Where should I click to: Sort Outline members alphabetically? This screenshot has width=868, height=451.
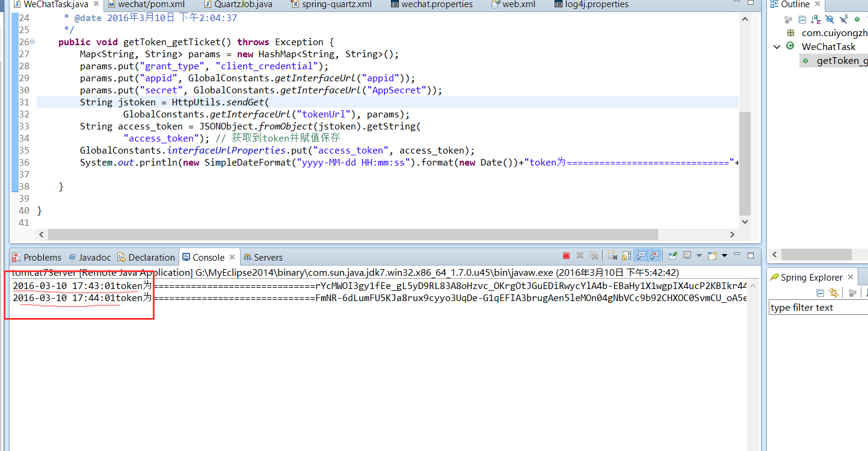tap(816, 19)
